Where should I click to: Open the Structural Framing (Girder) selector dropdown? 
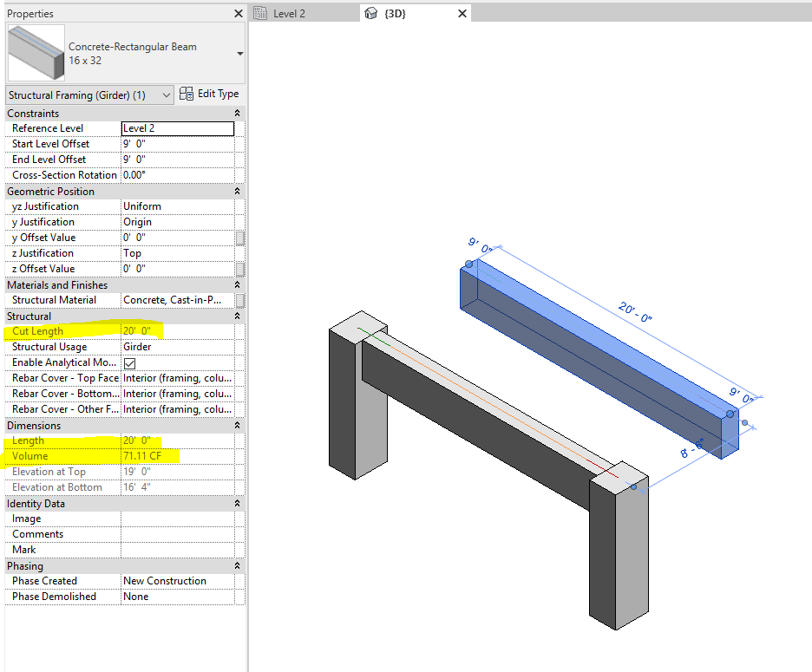168,95
